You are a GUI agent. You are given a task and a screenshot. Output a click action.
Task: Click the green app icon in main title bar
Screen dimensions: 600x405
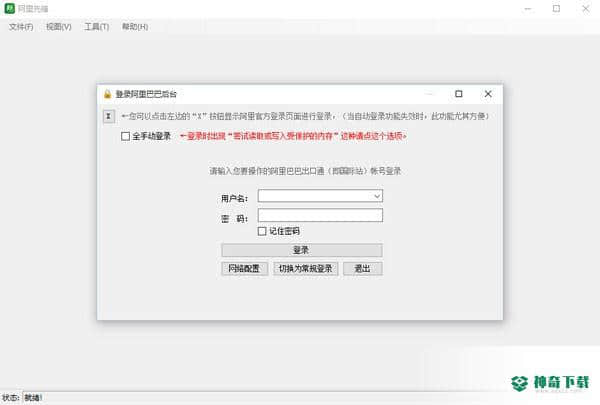(x=10, y=8)
